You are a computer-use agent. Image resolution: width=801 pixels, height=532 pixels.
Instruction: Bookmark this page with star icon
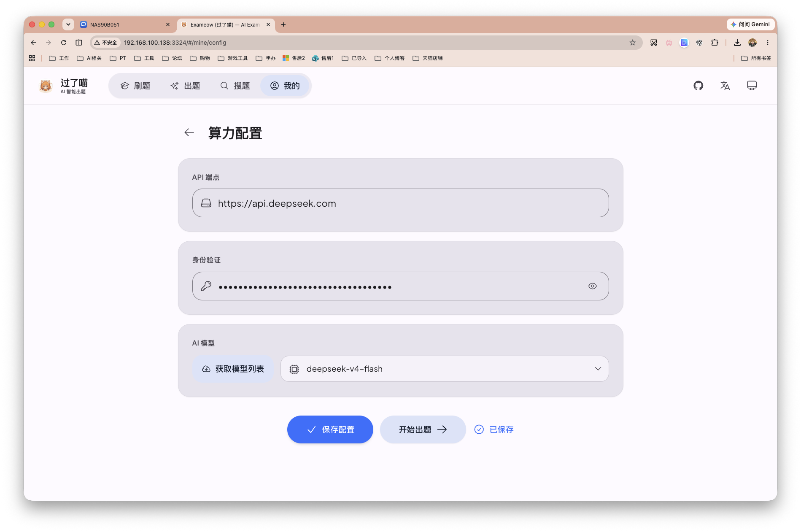point(633,43)
